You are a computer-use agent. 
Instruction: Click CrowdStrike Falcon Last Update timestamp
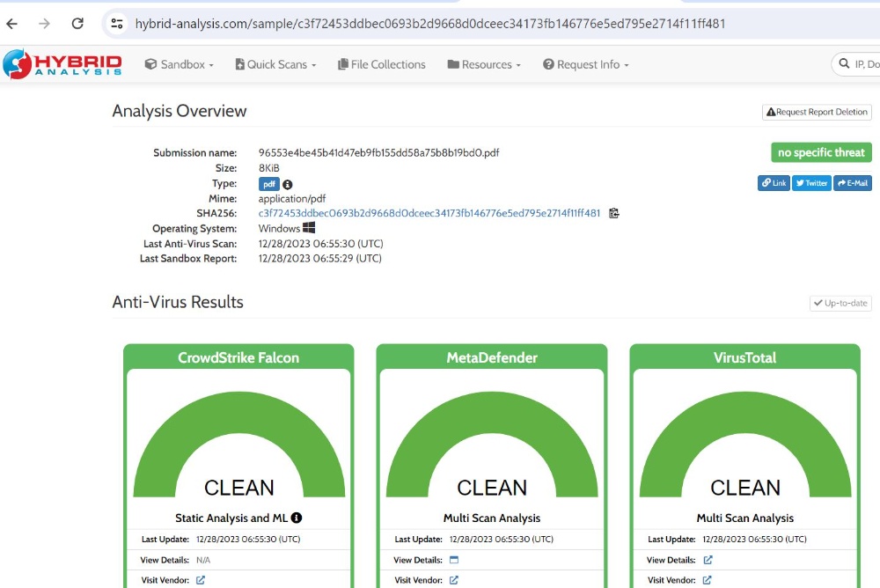(x=248, y=539)
